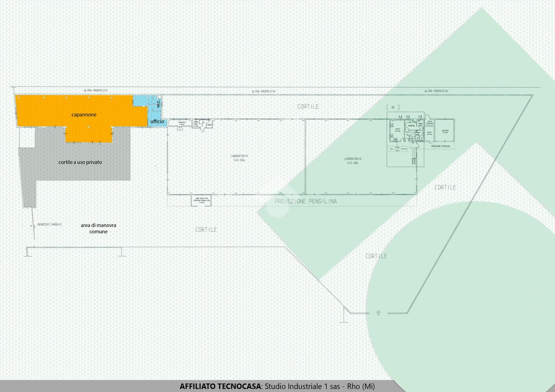Click the 'area di manovra comune' text
The width and height of the screenshot is (555, 392).
point(99,228)
